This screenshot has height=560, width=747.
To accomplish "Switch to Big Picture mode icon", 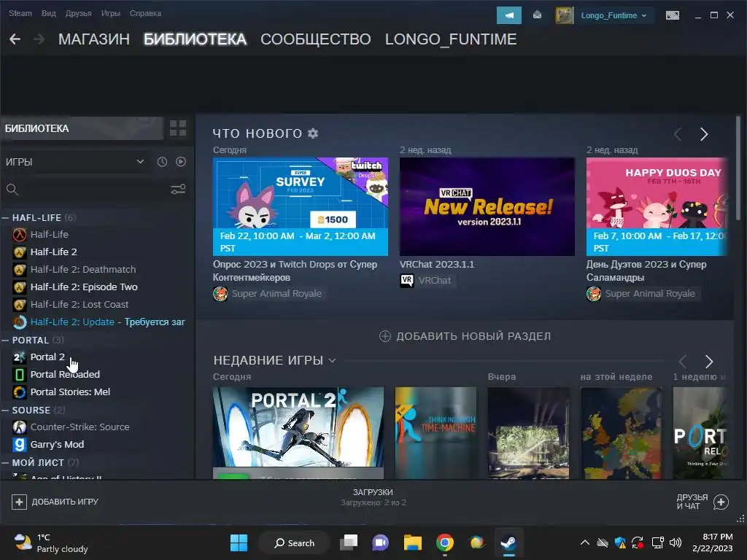I will (672, 15).
